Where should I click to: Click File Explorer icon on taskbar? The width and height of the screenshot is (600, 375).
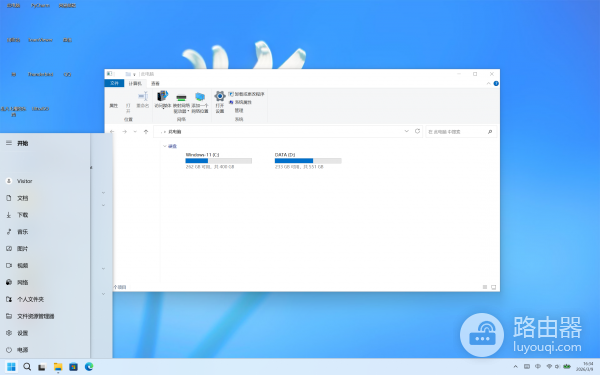pyautogui.click(x=58, y=367)
